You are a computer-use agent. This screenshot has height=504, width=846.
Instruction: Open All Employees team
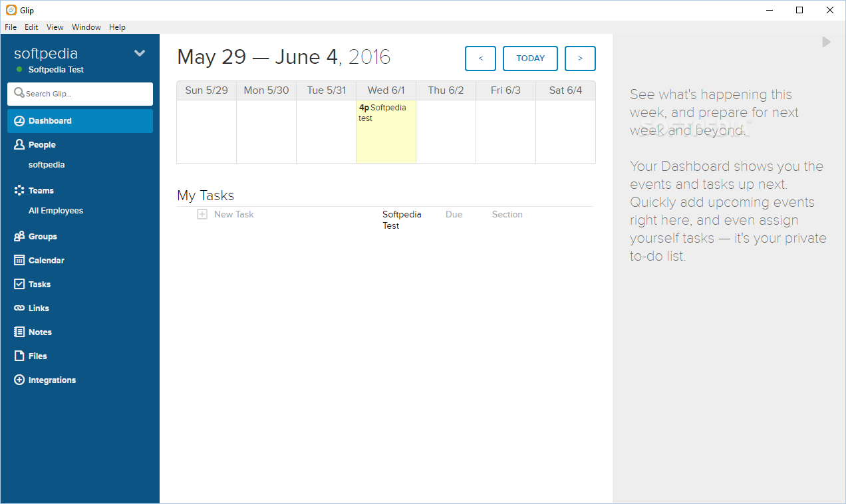pyautogui.click(x=56, y=211)
